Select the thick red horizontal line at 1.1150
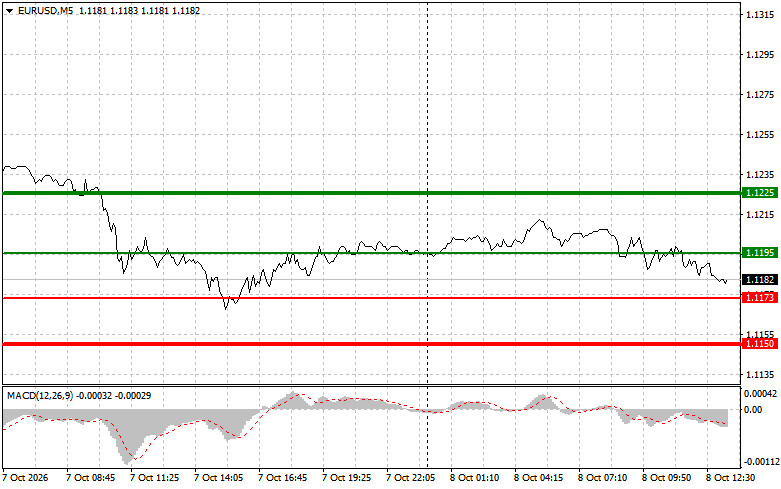 372,344
